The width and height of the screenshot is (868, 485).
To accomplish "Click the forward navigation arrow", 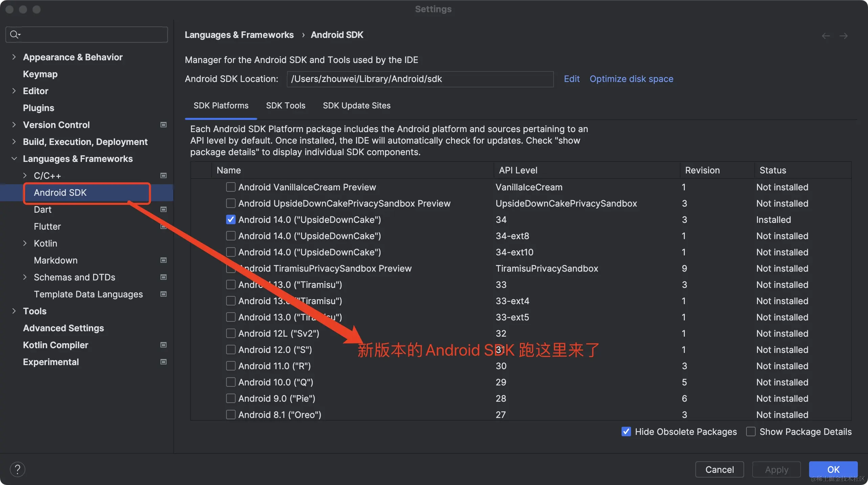I will click(x=844, y=36).
